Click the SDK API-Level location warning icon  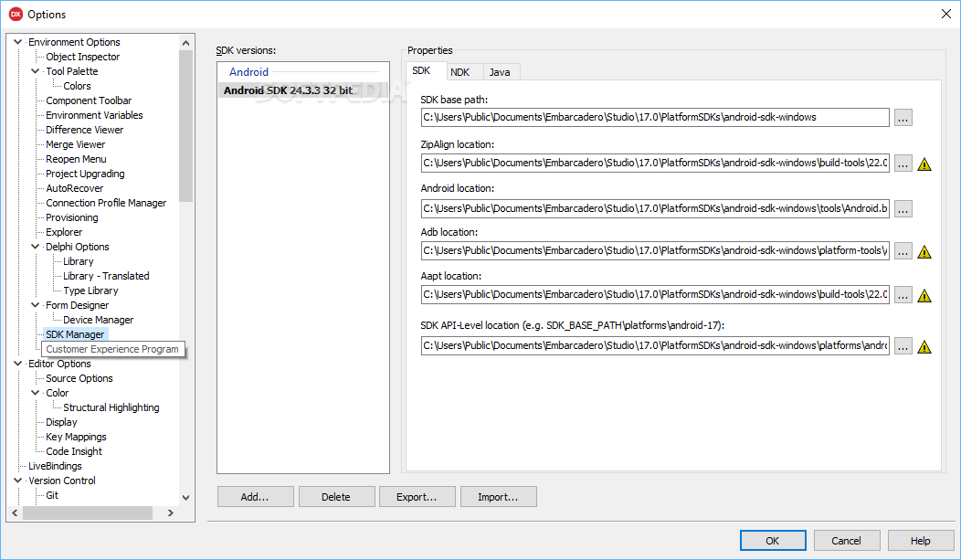pyautogui.click(x=924, y=347)
